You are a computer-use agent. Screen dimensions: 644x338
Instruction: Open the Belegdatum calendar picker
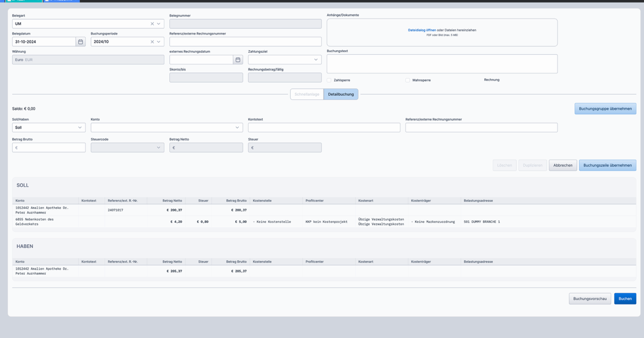[x=81, y=42]
